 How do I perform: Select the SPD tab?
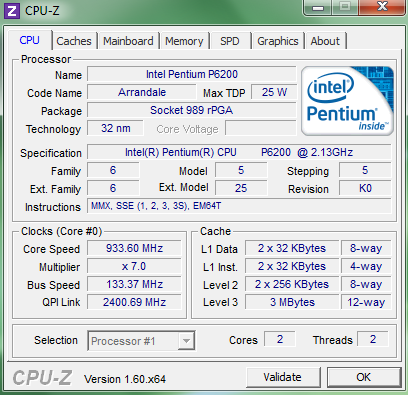[x=230, y=41]
